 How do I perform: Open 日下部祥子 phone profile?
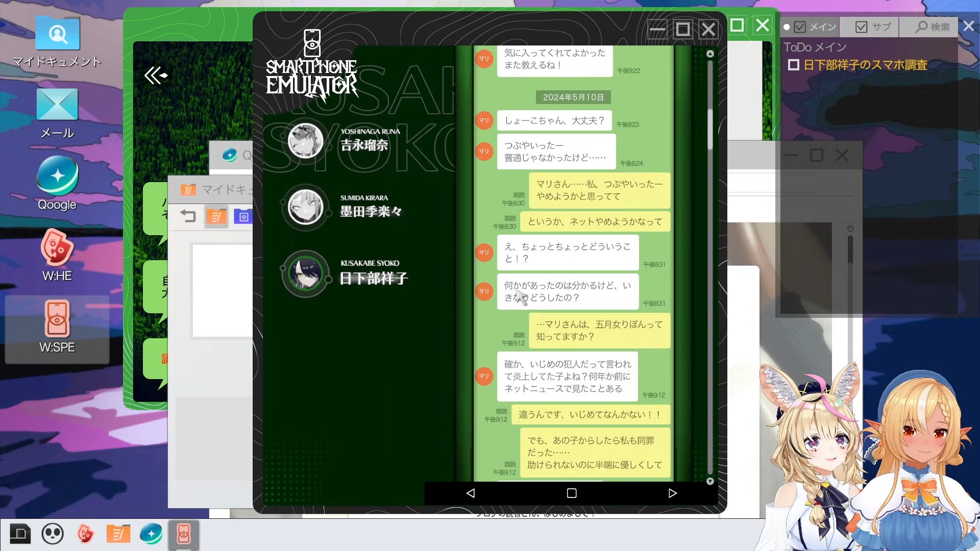(x=374, y=279)
